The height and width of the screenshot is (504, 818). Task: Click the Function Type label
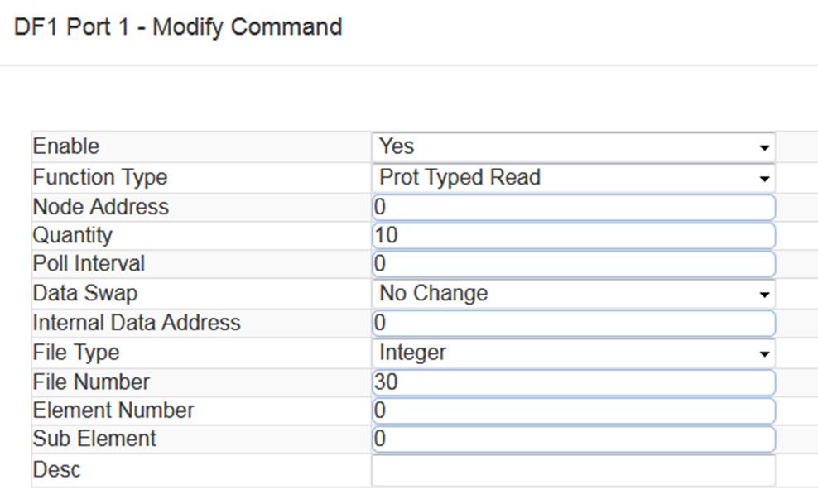coord(100,178)
